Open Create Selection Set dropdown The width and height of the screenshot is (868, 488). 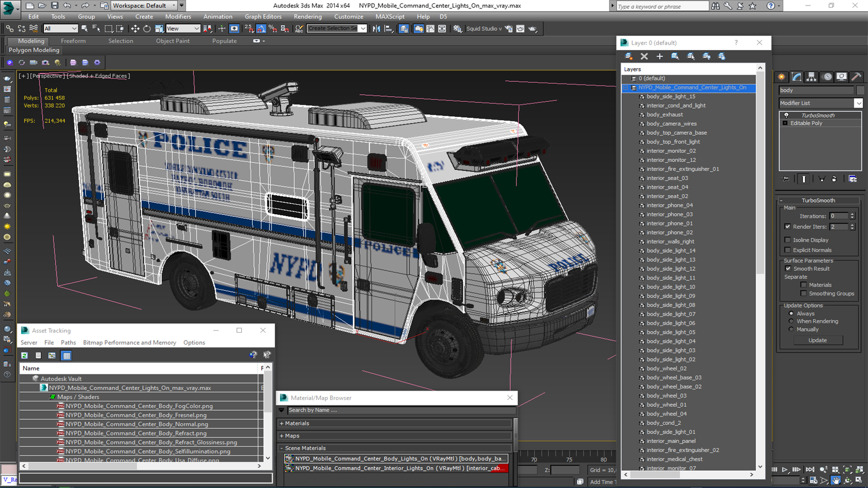tap(363, 28)
